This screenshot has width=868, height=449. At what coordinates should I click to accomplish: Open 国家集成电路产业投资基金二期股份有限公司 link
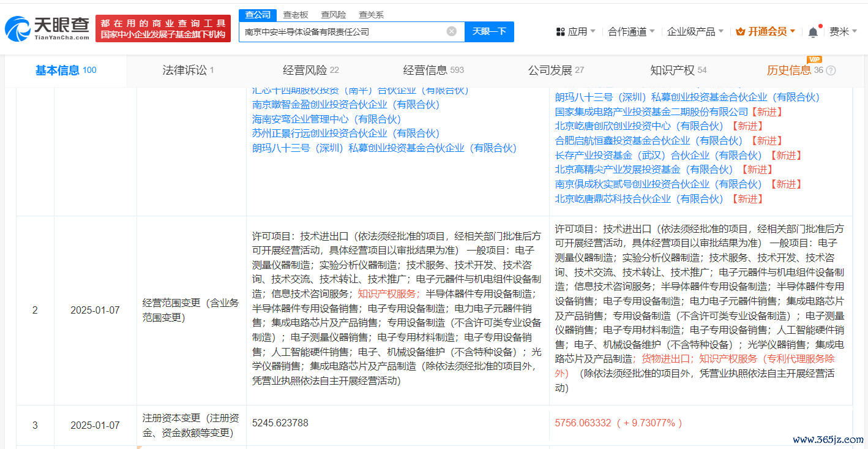tap(651, 111)
